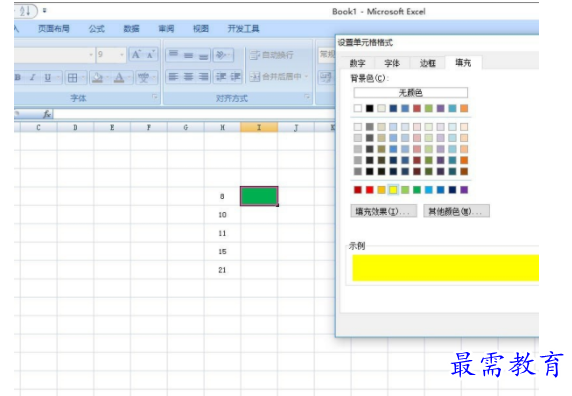572x396 pixels.
Task: Open the 审阅 ribbon tab
Action: click(x=166, y=28)
